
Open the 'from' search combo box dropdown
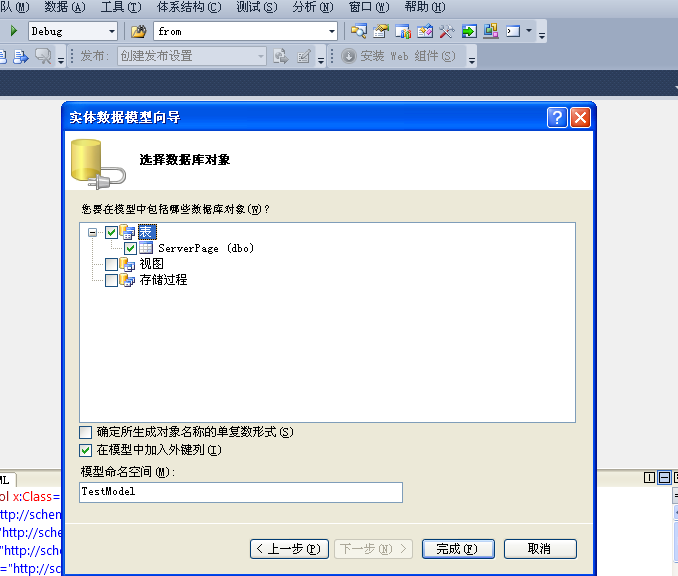pyautogui.click(x=332, y=31)
